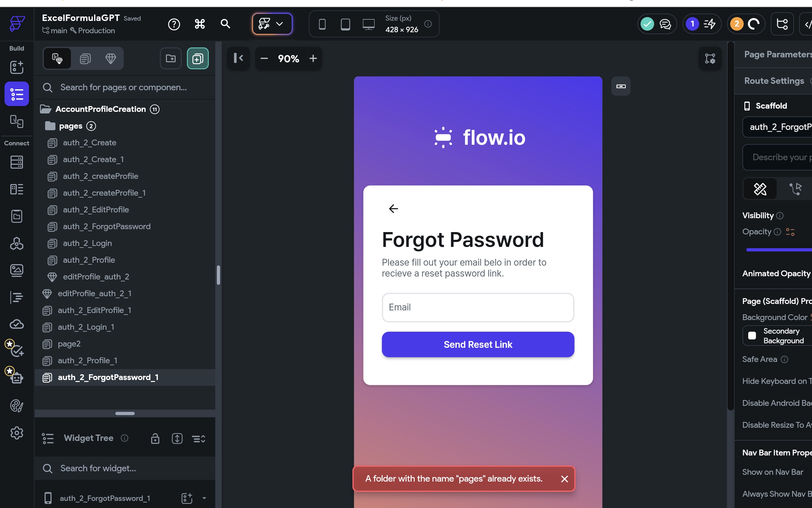The width and height of the screenshot is (812, 508).
Task: Open keyboard shortcuts command icon
Action: 200,24
